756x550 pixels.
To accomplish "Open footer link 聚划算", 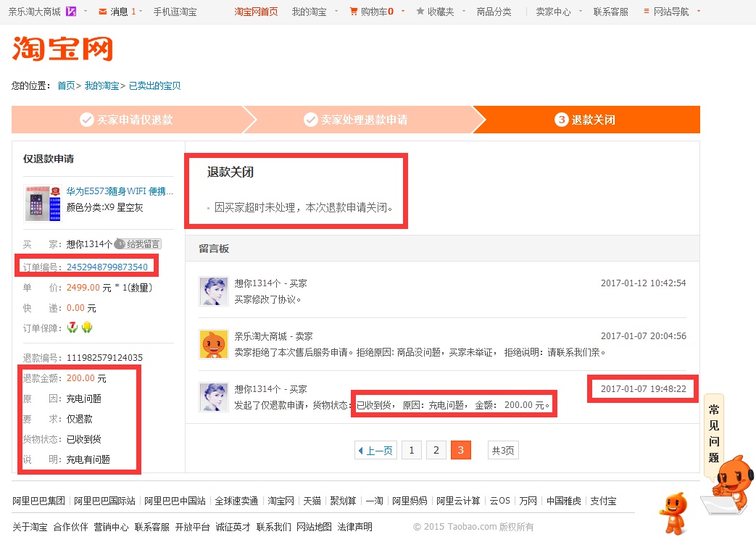I will 343,501.
